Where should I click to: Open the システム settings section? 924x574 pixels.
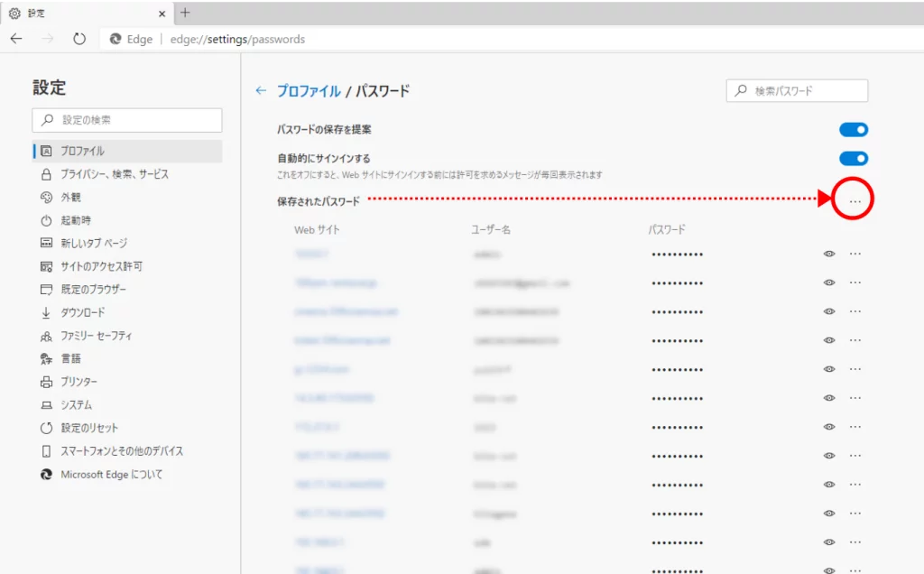click(77, 405)
